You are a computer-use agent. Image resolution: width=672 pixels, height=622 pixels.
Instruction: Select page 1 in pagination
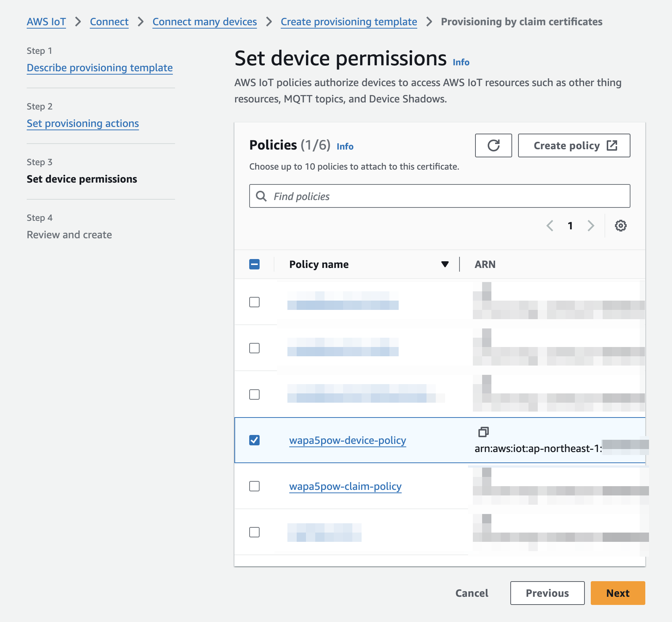[570, 226]
